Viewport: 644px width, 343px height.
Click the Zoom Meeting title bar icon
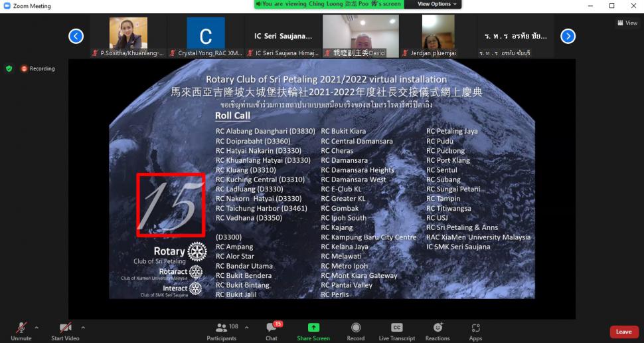(7, 6)
